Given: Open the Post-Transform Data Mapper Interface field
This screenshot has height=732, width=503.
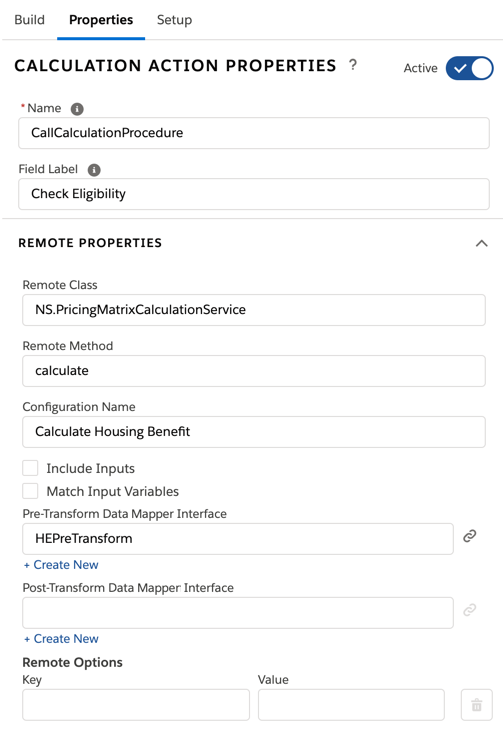Looking at the screenshot, I should [238, 612].
